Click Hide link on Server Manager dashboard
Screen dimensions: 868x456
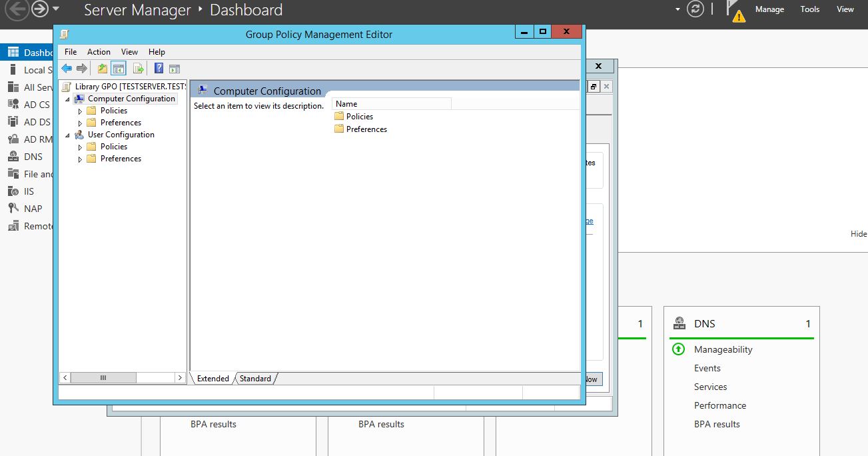click(859, 234)
